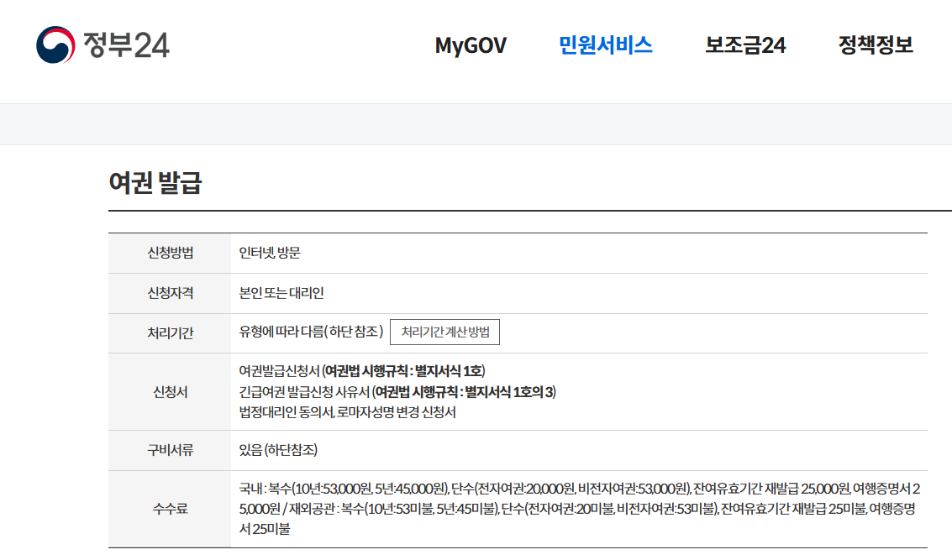Viewport: 952px width, 560px height.
Task: Open the MyGOV menu
Action: 469,46
